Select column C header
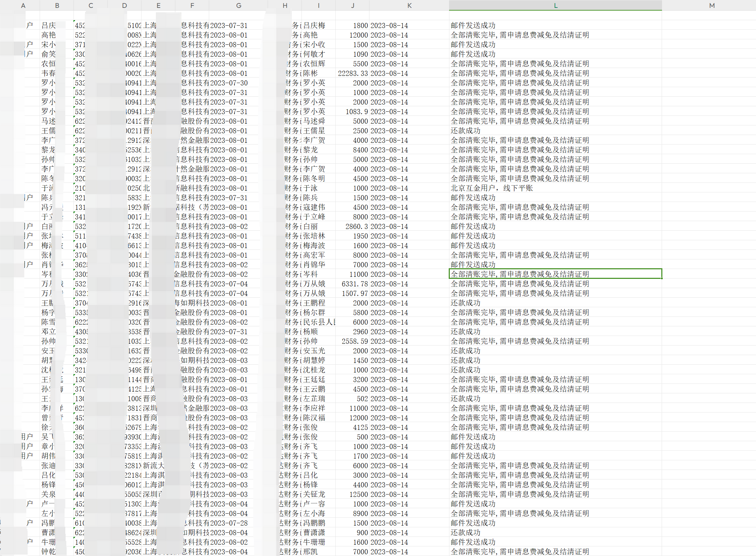Screen dimensions: 756x556 91,5
